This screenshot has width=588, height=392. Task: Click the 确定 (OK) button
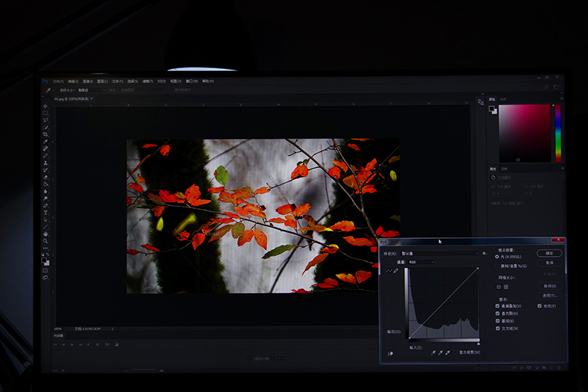[550, 253]
